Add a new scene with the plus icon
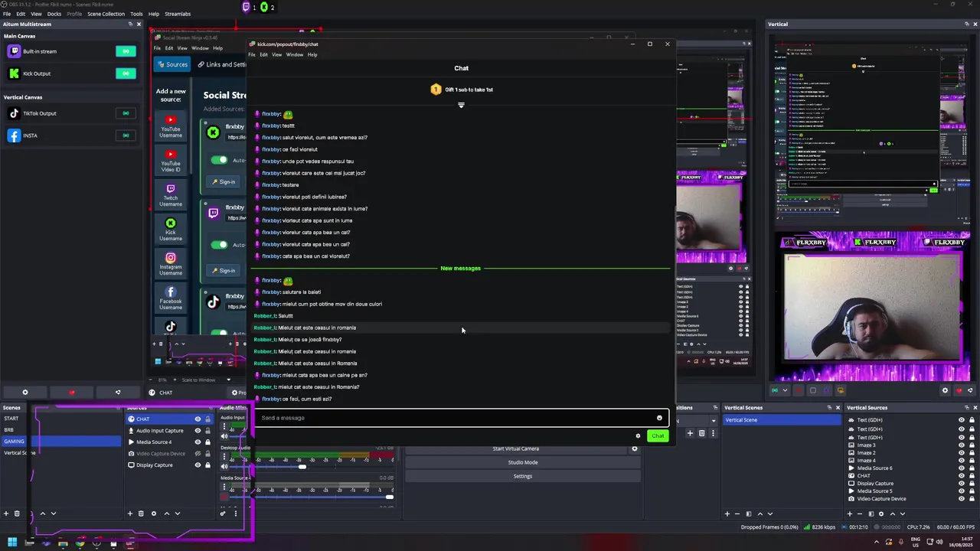The image size is (980, 551). [x=6, y=514]
